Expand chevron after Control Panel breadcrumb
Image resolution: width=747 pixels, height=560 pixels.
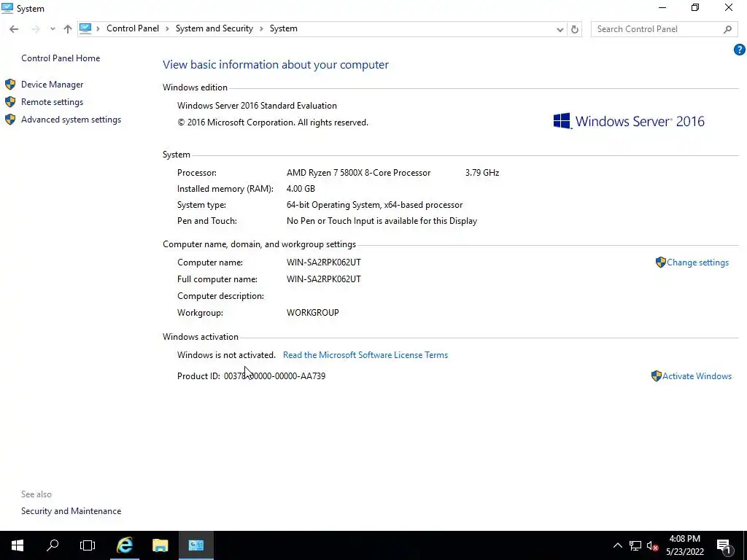click(167, 29)
